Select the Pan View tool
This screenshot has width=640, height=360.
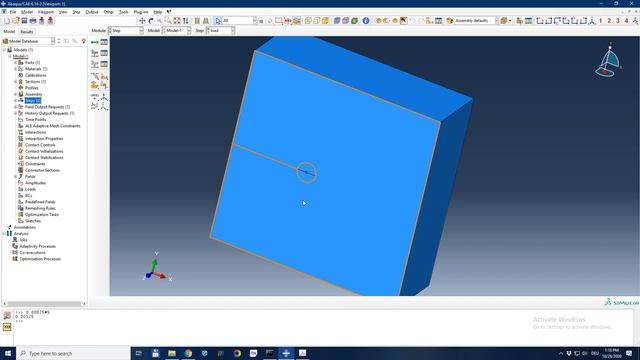(142, 20)
